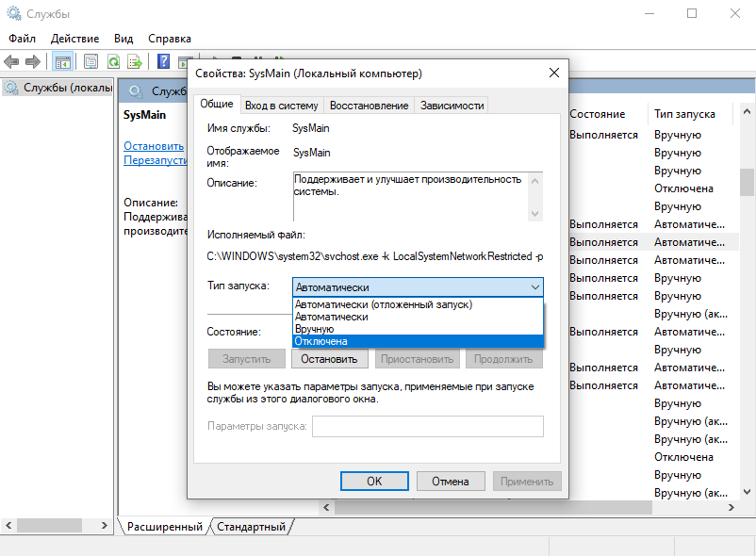Toggle the console tree show/hide icon
The width and height of the screenshot is (756, 556).
(x=62, y=62)
